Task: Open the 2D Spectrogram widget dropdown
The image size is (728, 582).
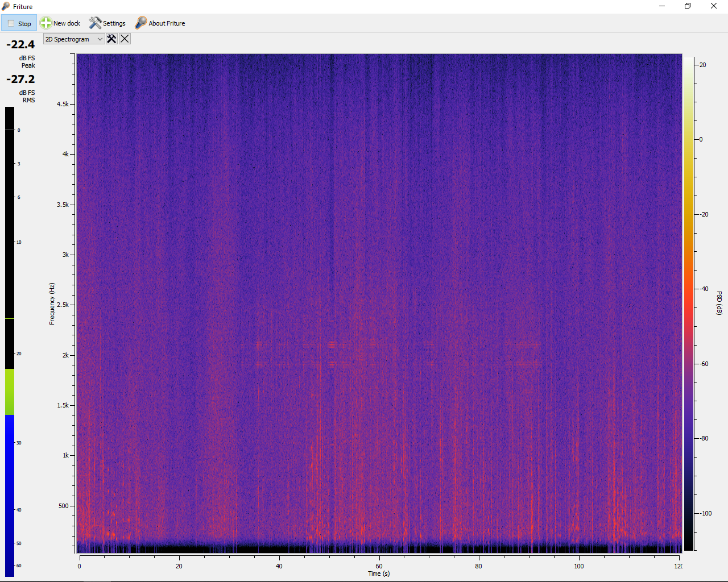Action: click(73, 39)
